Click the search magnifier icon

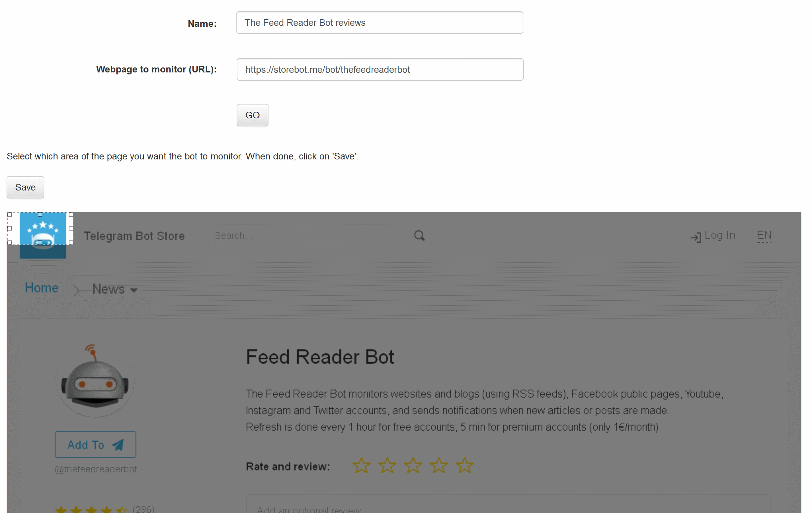[419, 235]
